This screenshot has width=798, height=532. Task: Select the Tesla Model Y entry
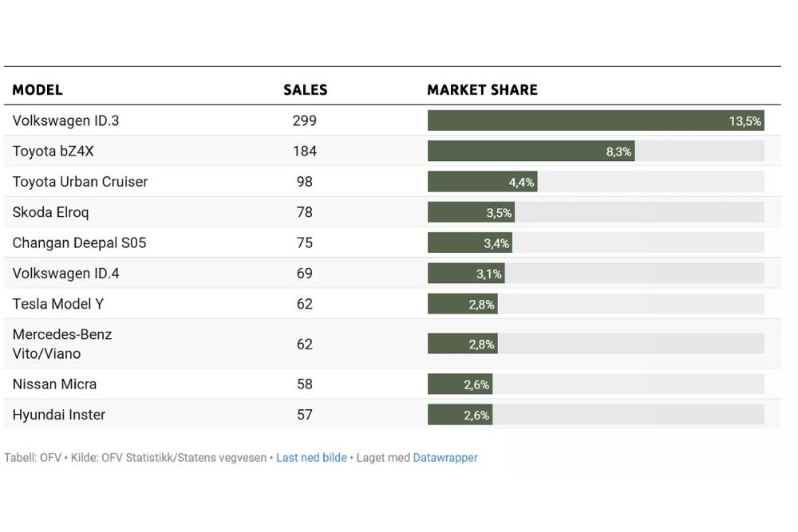[x=58, y=304]
